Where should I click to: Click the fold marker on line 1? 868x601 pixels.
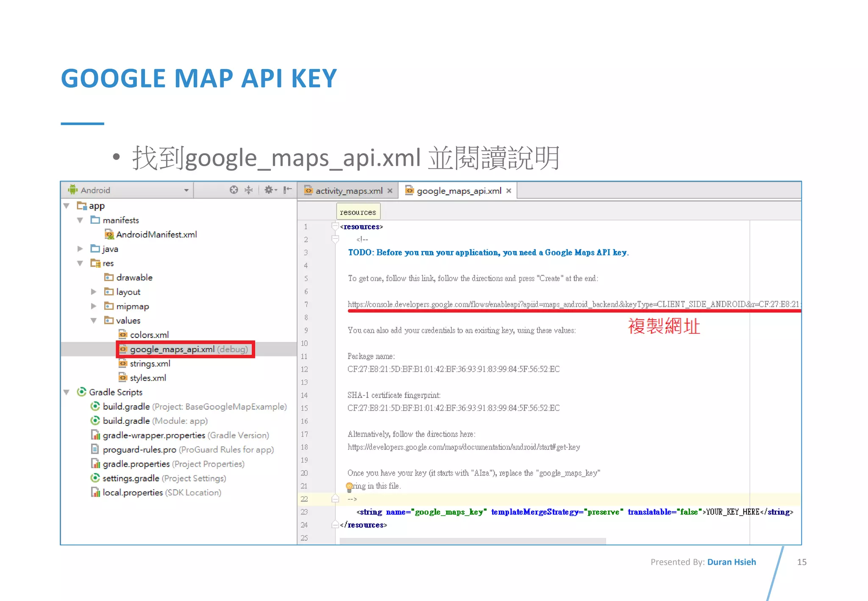click(335, 226)
